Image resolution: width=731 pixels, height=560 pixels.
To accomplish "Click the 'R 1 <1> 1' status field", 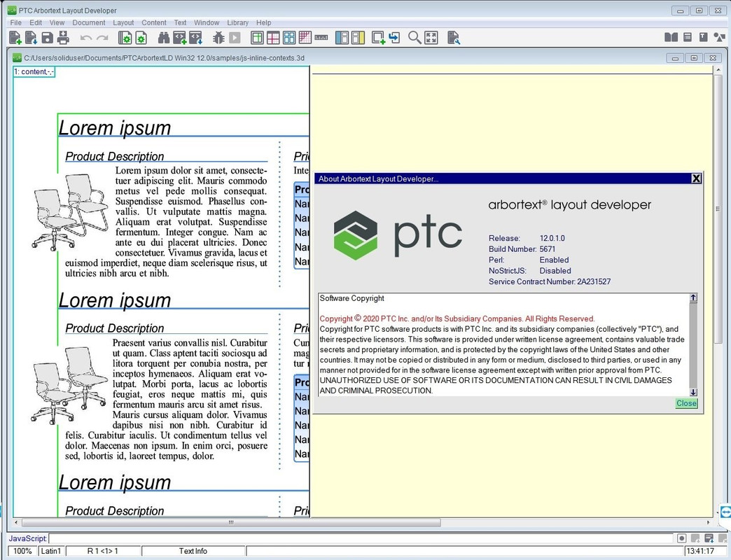I will pyautogui.click(x=103, y=551).
